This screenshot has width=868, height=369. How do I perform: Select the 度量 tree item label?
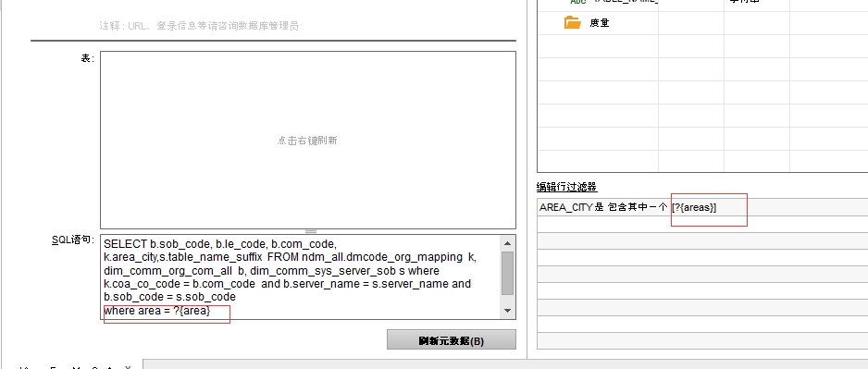pos(600,23)
